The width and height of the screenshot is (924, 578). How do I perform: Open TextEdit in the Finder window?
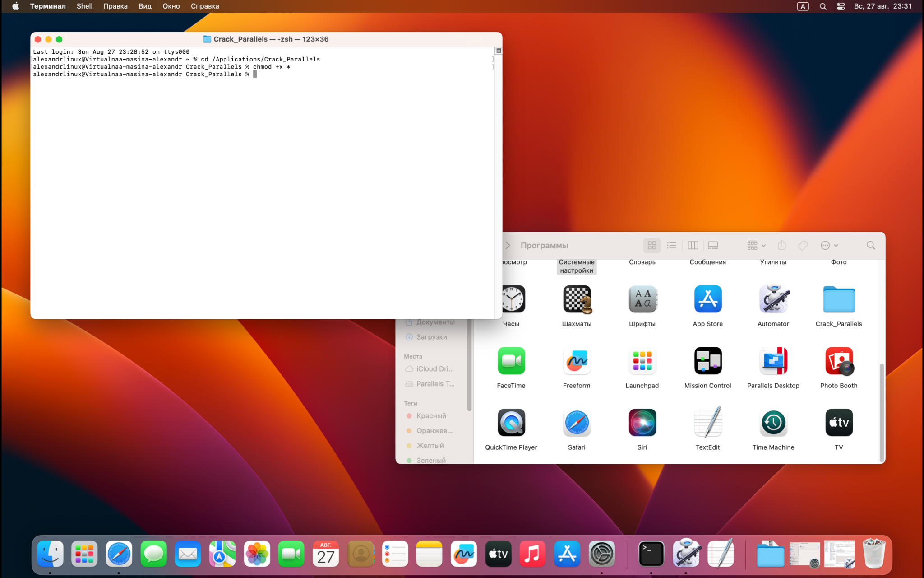tap(708, 422)
